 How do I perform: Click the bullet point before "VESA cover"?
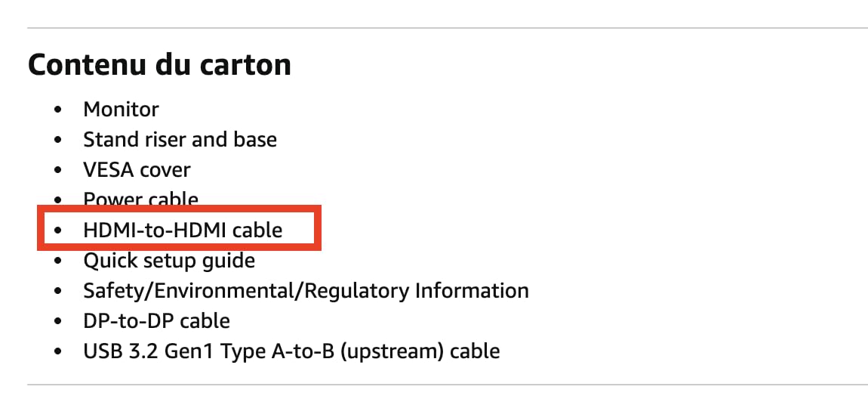[x=58, y=171]
